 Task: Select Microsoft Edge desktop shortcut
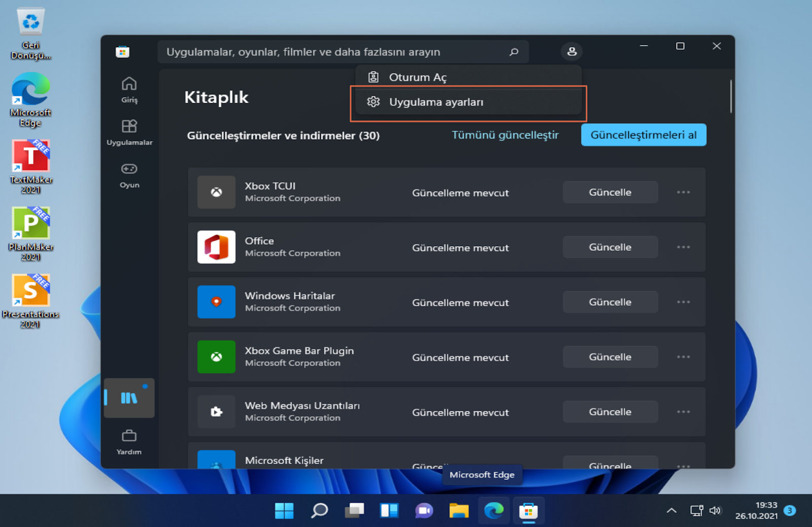click(x=31, y=100)
